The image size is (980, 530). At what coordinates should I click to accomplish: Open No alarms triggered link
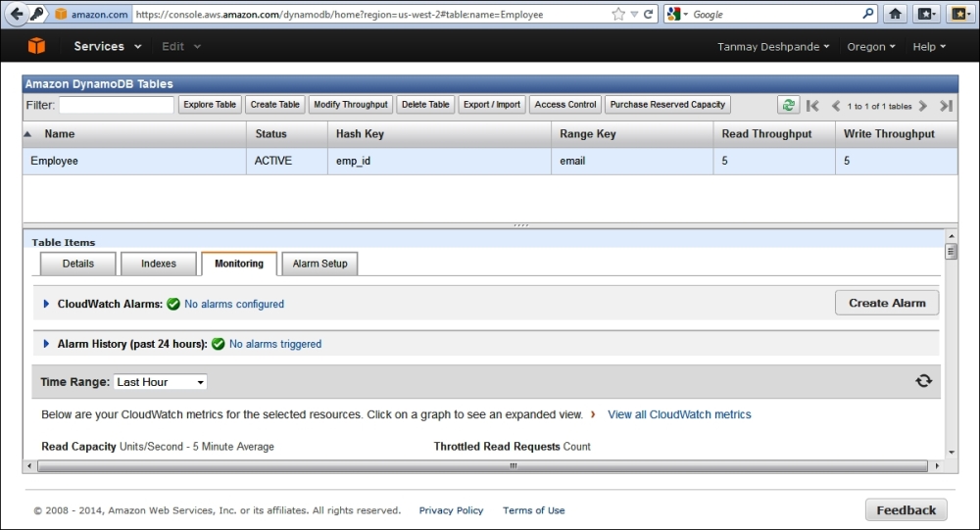tap(275, 344)
